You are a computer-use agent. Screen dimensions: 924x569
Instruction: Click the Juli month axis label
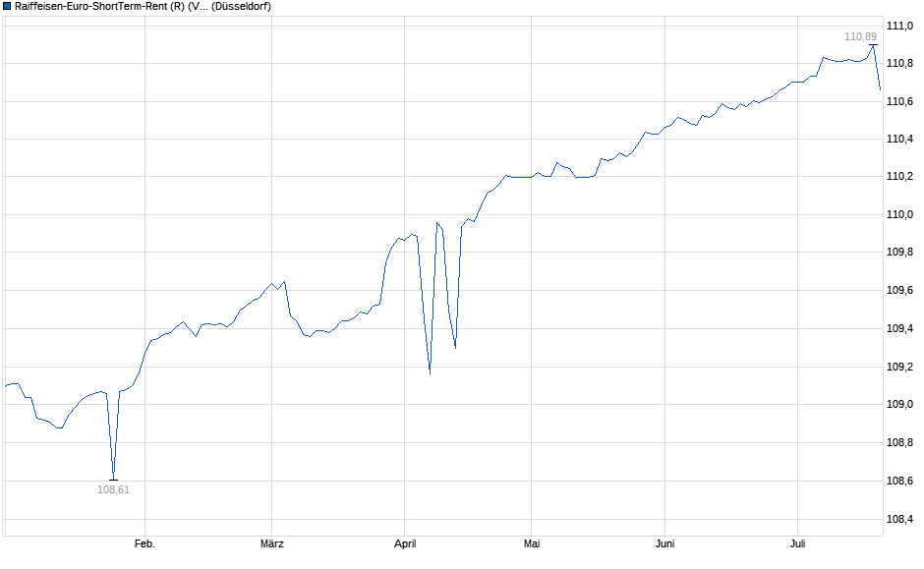(797, 543)
